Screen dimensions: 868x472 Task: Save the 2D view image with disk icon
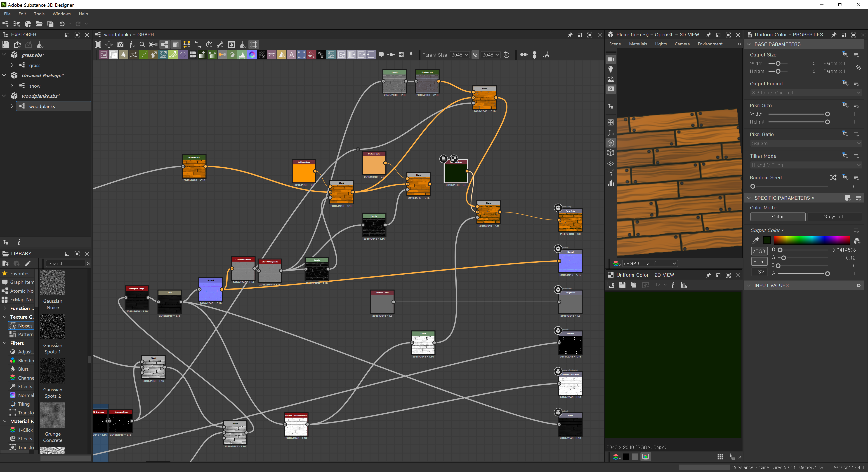point(622,285)
